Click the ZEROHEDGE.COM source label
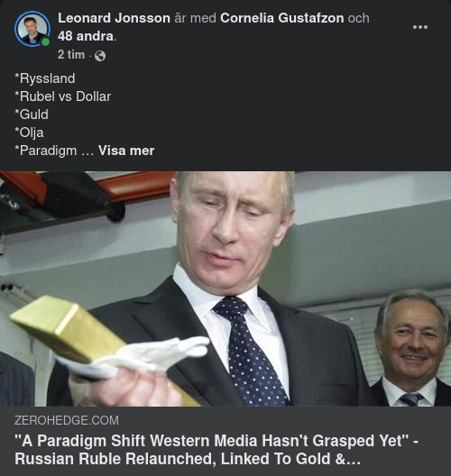 pyautogui.click(x=67, y=420)
